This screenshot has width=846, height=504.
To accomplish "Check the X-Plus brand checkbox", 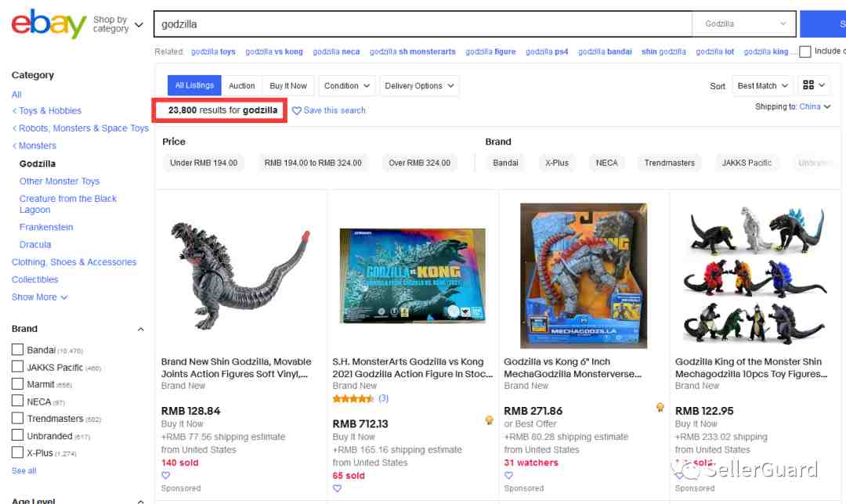I will (x=17, y=452).
